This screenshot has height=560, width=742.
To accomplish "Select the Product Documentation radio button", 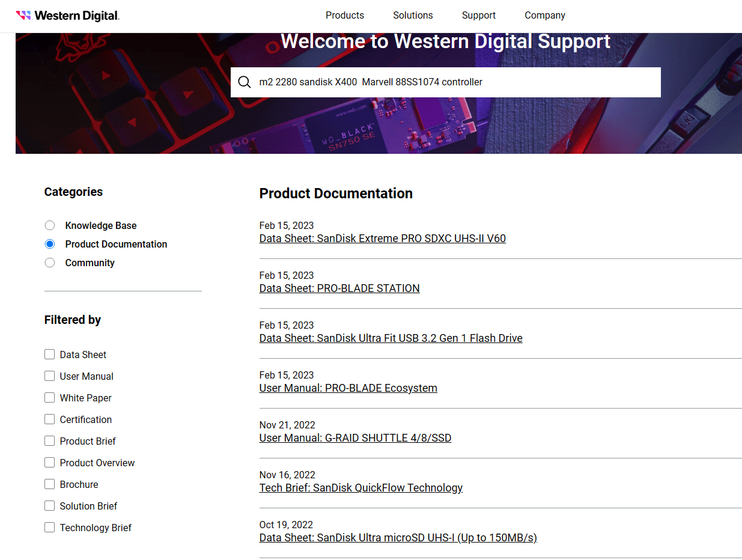I will [x=50, y=244].
